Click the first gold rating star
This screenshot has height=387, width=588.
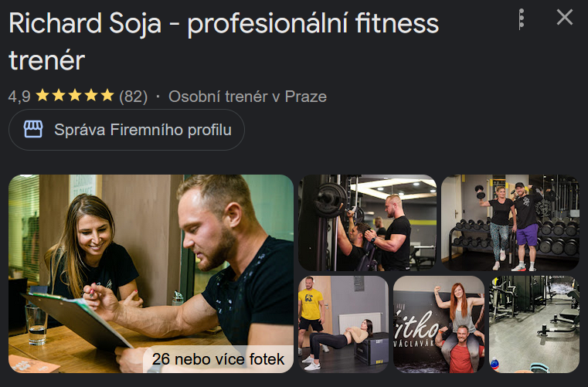[x=42, y=95]
